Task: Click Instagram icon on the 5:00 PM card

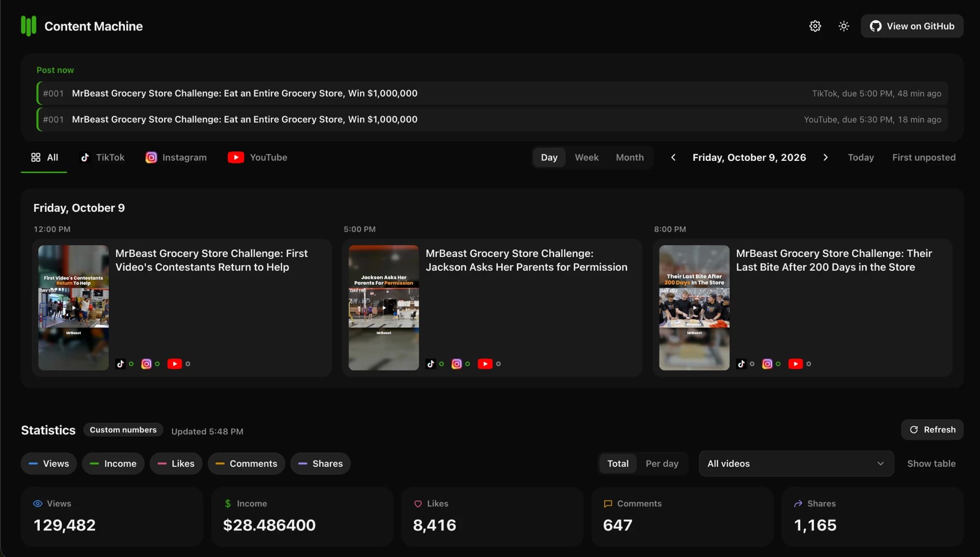Action: click(457, 364)
